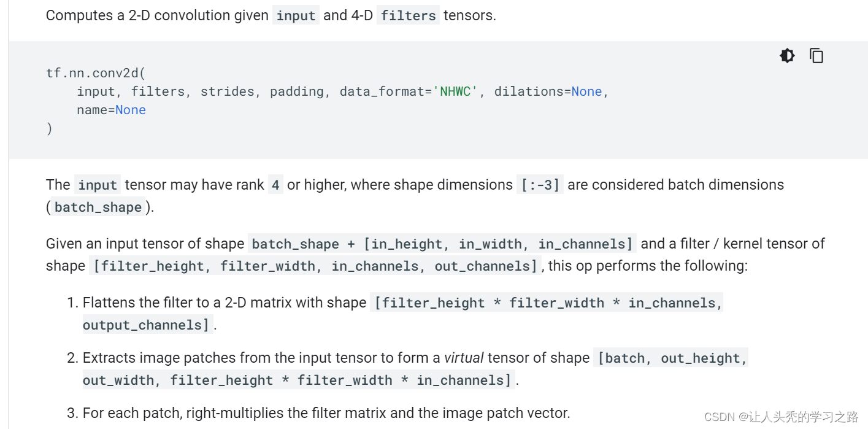The height and width of the screenshot is (429, 868).
Task: Click the name=None line in code
Action: click(110, 109)
